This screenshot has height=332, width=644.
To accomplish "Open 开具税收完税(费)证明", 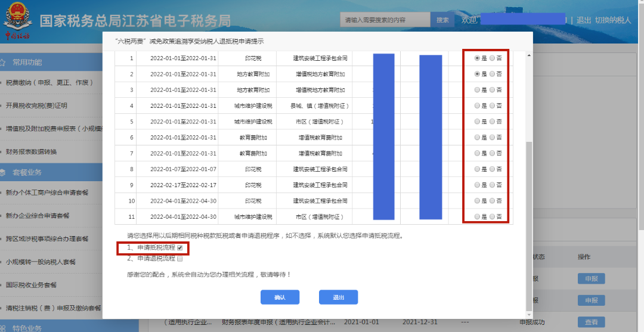I will pos(36,106).
